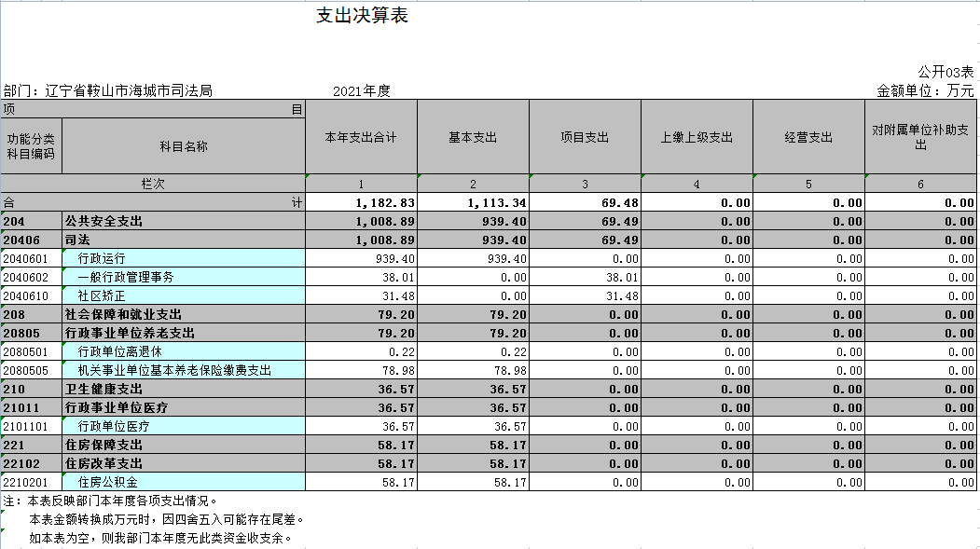Click note about 四舍五入 rounding
Image resolution: width=980 pixels, height=549 pixels.
pyautogui.click(x=167, y=520)
